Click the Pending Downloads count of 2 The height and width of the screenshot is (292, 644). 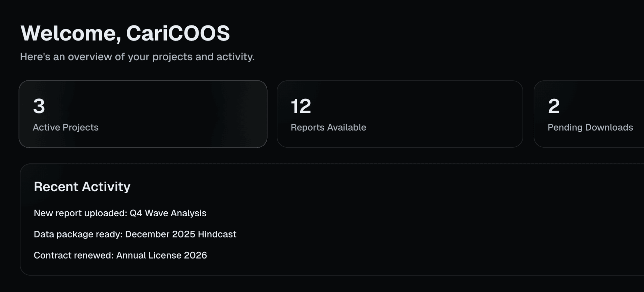554,106
